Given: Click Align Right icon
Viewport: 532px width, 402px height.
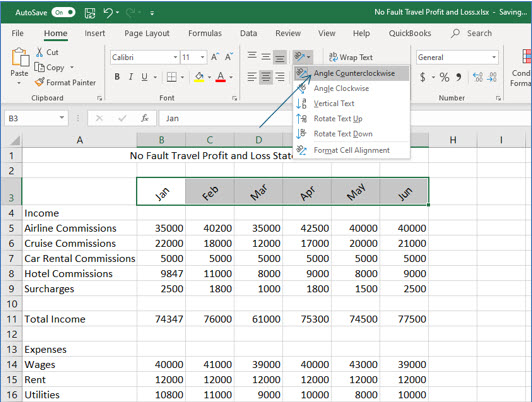Looking at the screenshot, I should click(x=280, y=77).
